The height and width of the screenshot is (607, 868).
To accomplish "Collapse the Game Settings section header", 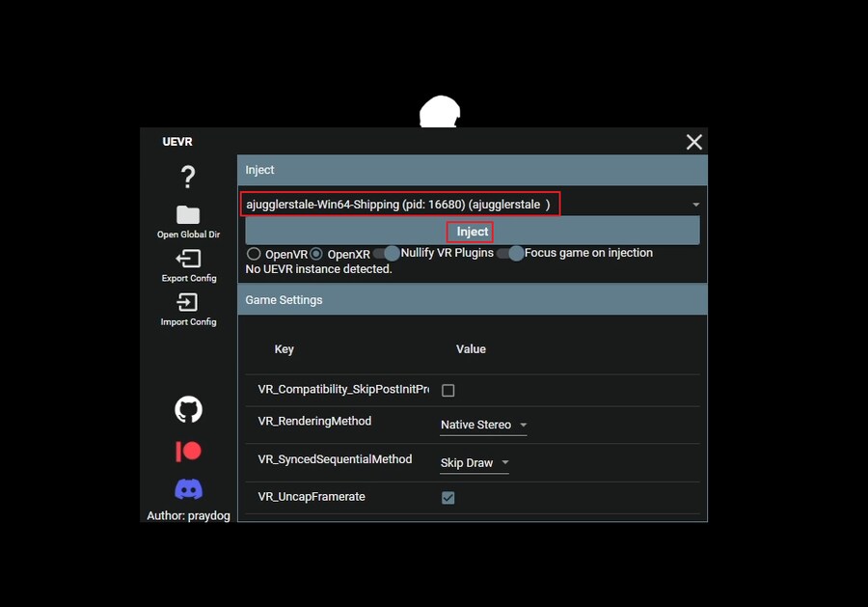I will tap(473, 299).
